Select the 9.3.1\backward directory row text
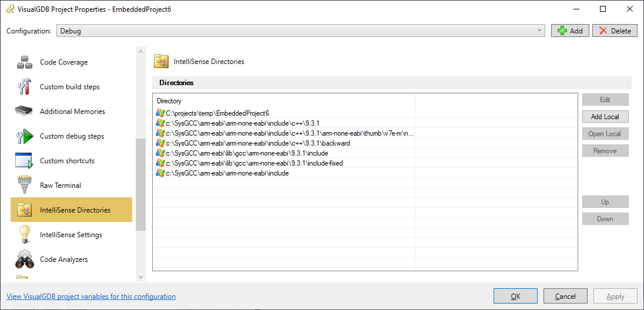 (x=258, y=143)
